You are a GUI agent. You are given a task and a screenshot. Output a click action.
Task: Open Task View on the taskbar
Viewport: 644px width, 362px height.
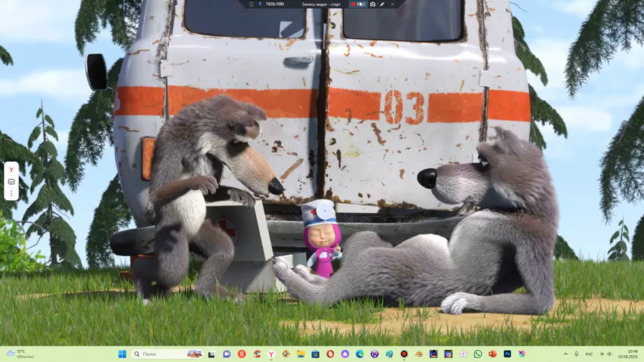212,354
